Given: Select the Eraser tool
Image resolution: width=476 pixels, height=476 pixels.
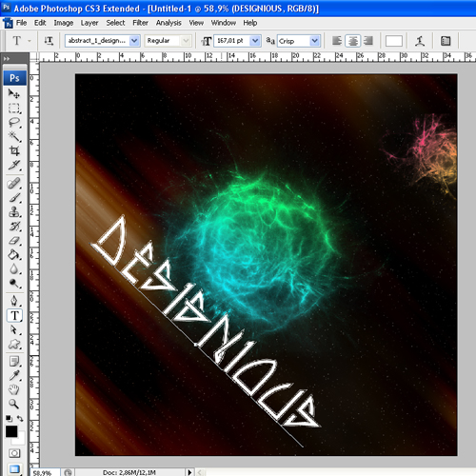Looking at the screenshot, I should [x=14, y=241].
